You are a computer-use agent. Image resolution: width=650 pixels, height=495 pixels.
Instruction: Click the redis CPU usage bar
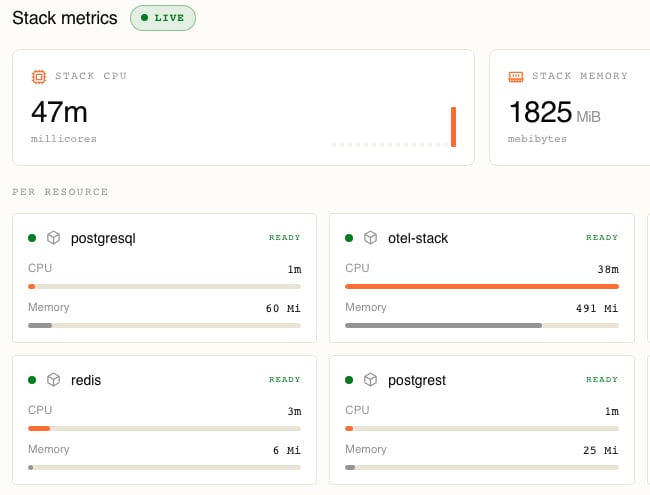[x=164, y=428]
